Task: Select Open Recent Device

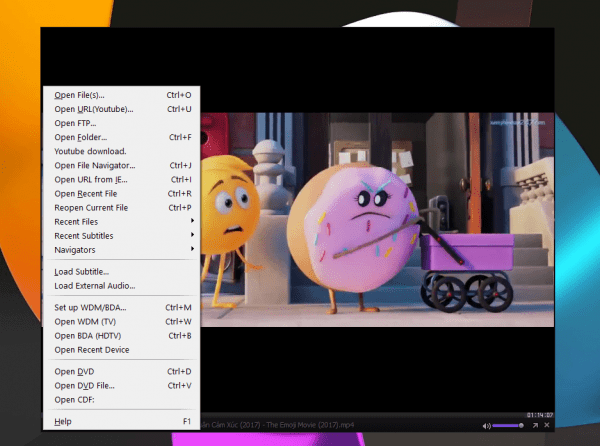Action: 122,350
